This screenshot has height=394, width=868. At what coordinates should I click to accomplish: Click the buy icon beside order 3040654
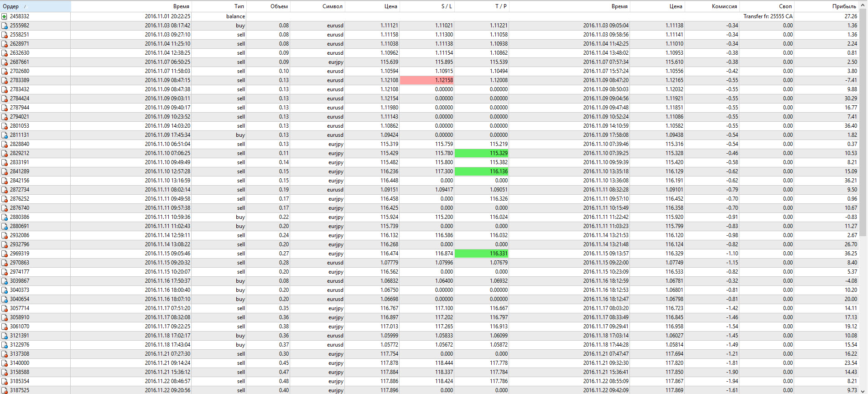(5, 299)
